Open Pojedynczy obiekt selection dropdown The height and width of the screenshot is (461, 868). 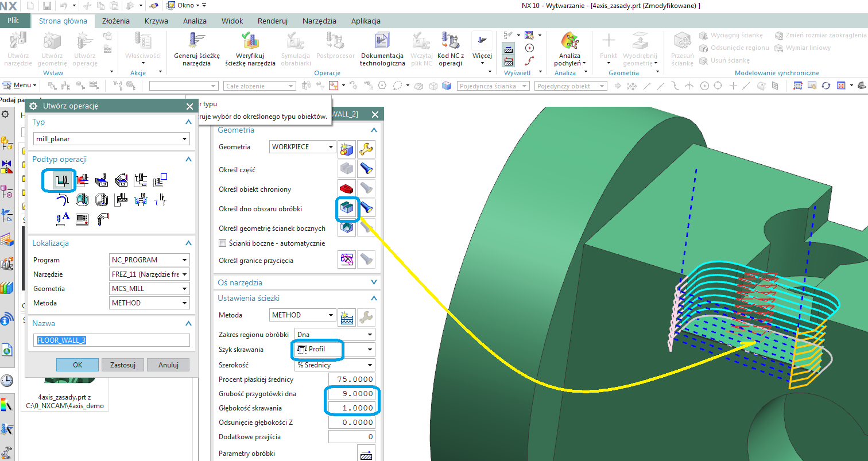click(571, 86)
